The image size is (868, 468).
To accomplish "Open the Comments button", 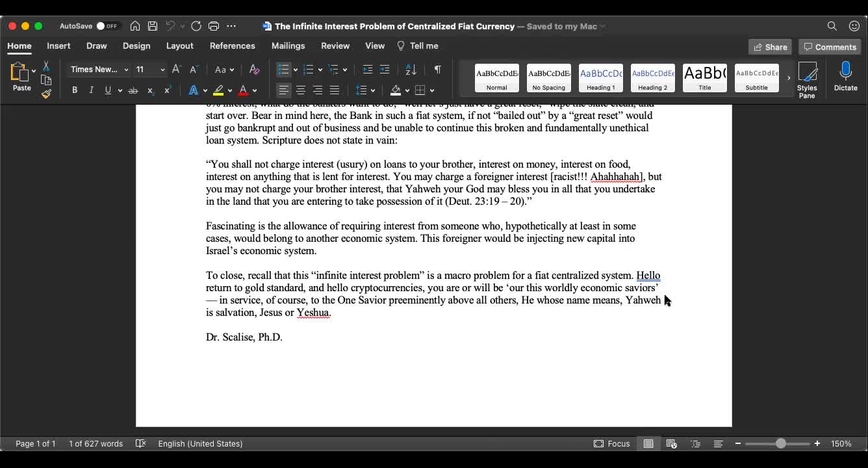I will [x=830, y=47].
